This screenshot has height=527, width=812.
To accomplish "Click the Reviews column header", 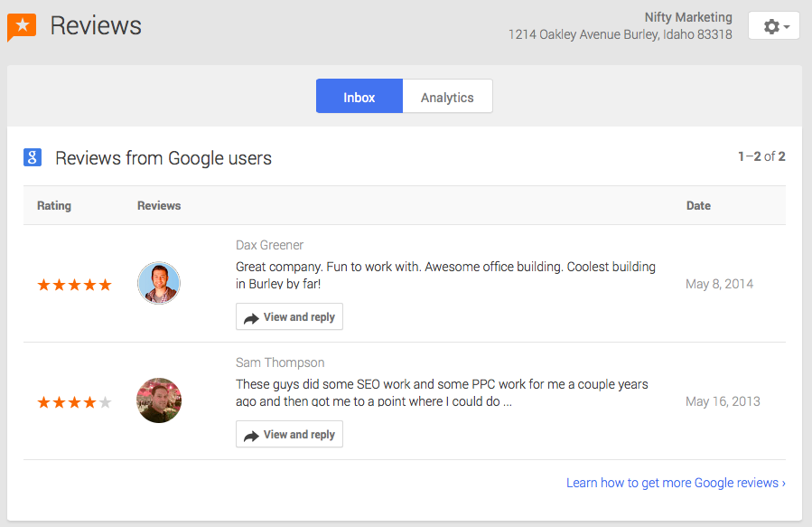I will point(159,206).
